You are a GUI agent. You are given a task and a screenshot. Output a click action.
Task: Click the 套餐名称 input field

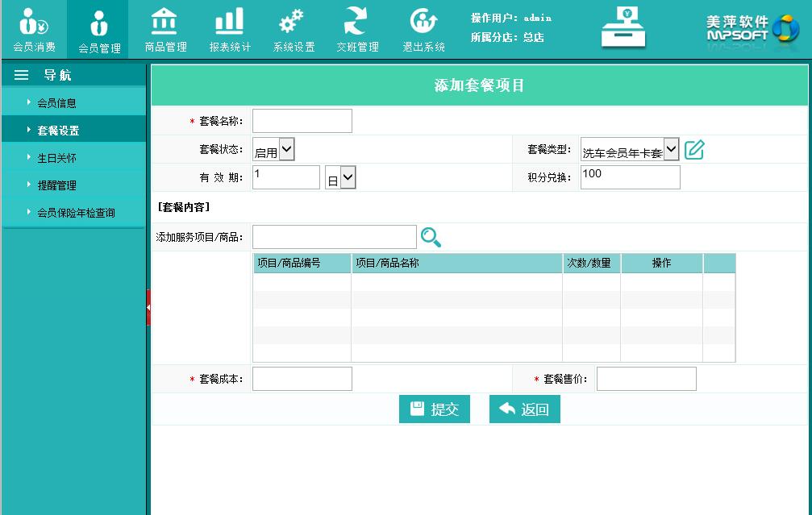302,121
